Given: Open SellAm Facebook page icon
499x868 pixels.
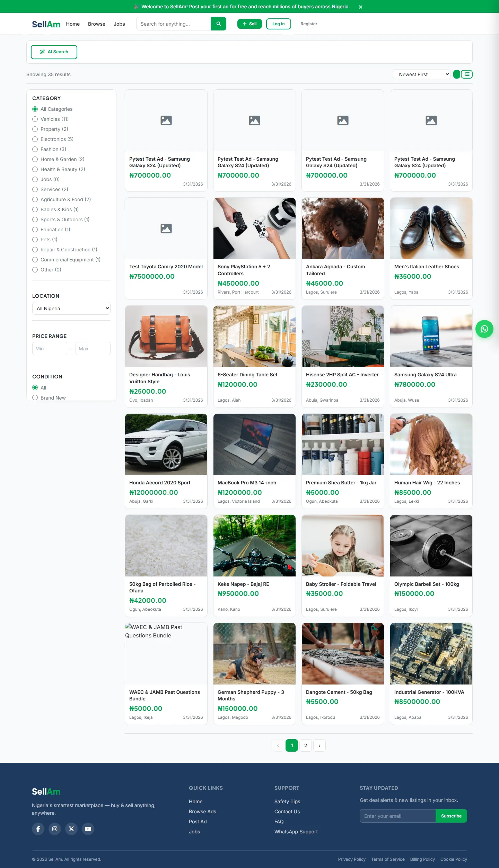Looking at the screenshot, I should 38,829.
